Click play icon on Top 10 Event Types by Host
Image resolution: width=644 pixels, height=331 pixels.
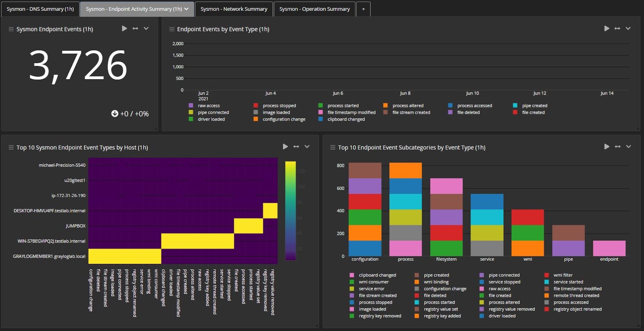pyautogui.click(x=285, y=147)
